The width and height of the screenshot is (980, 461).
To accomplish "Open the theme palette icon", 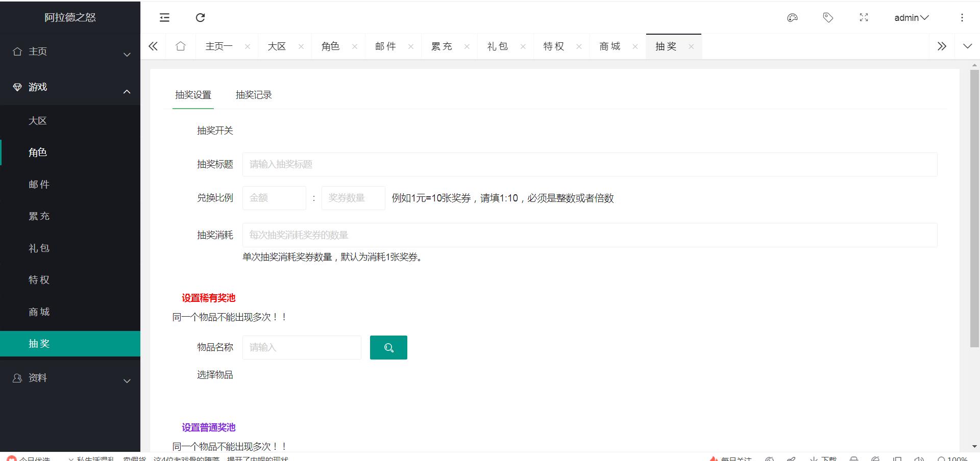I will point(792,18).
